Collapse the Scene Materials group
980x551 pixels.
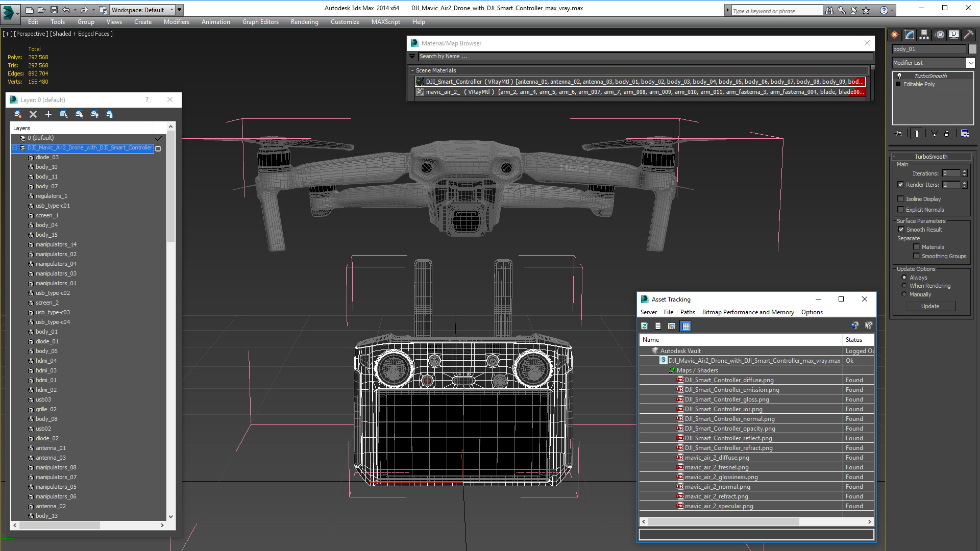point(412,70)
